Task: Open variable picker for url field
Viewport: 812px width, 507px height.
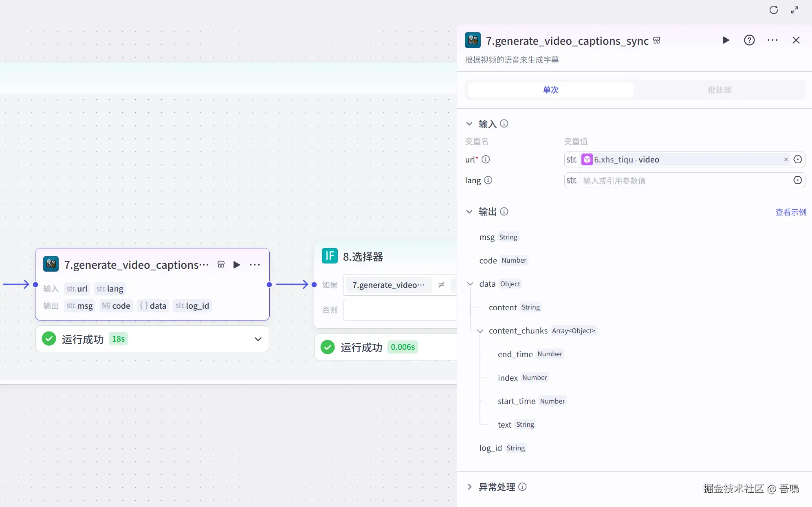Action: point(798,159)
